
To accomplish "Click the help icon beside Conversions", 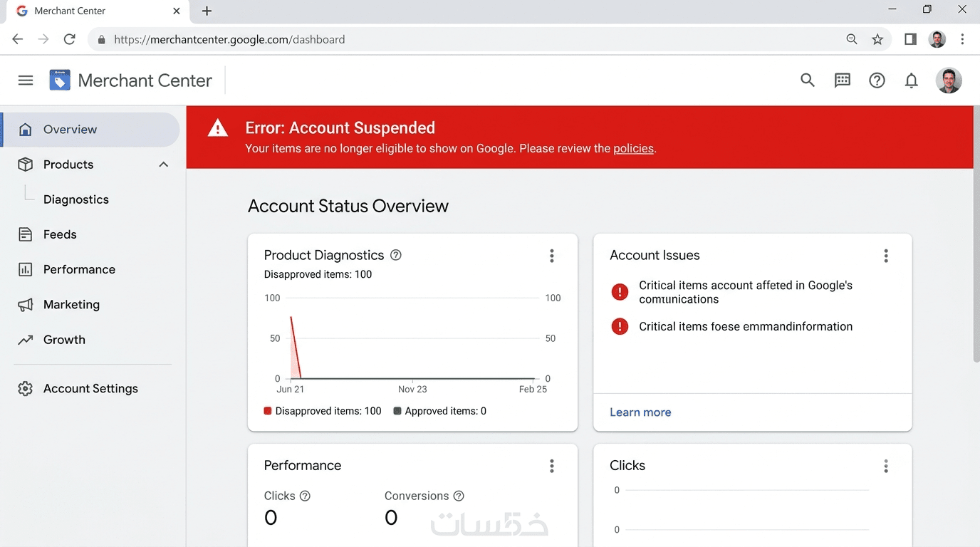I will point(459,496).
